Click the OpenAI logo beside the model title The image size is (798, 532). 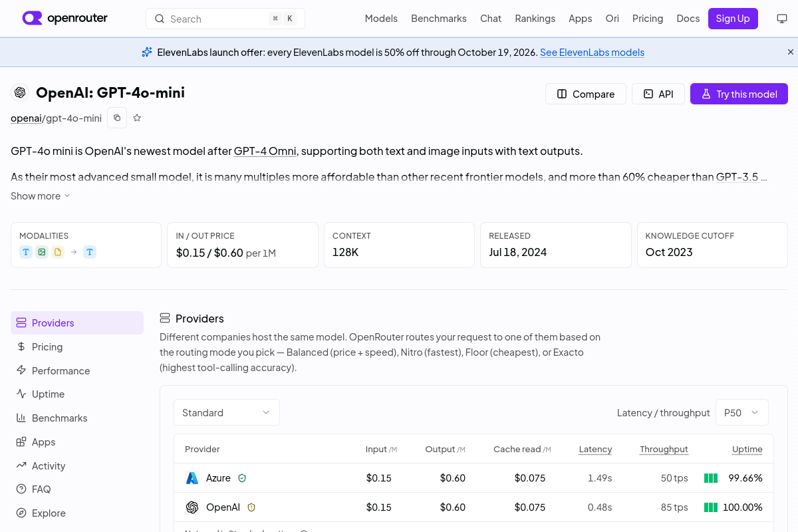pos(20,92)
